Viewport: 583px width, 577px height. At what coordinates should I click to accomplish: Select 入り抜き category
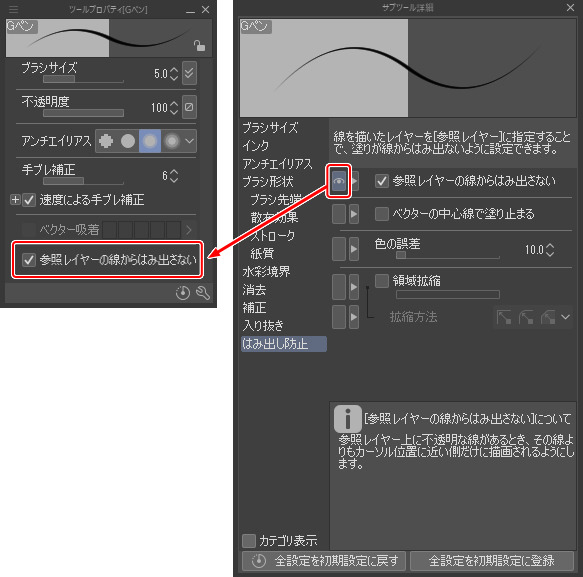(x=263, y=326)
